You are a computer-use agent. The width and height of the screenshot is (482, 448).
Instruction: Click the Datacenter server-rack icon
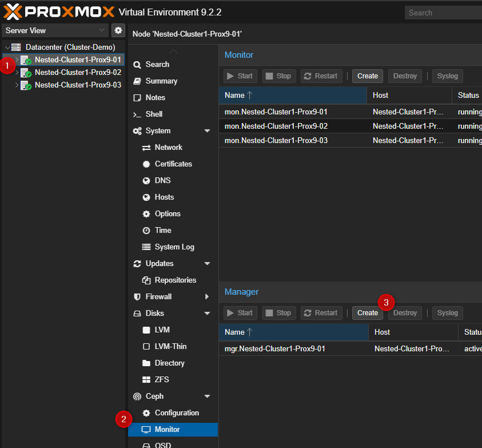16,47
